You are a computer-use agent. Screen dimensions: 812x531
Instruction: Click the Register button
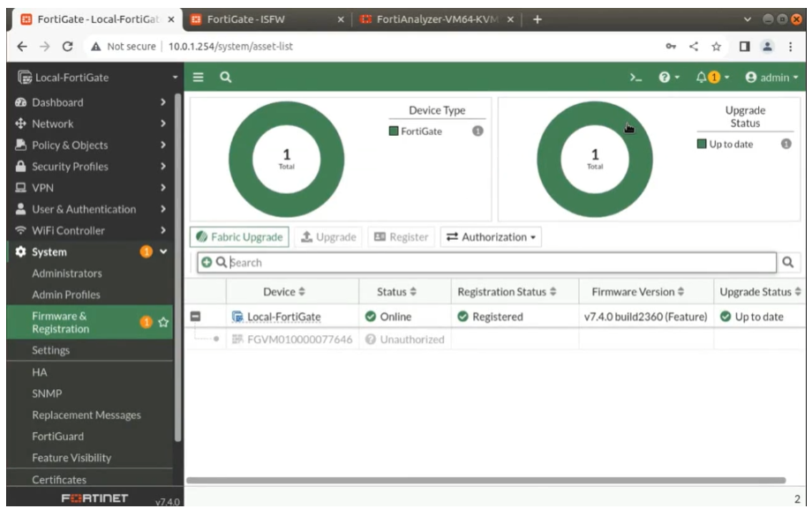click(x=402, y=237)
